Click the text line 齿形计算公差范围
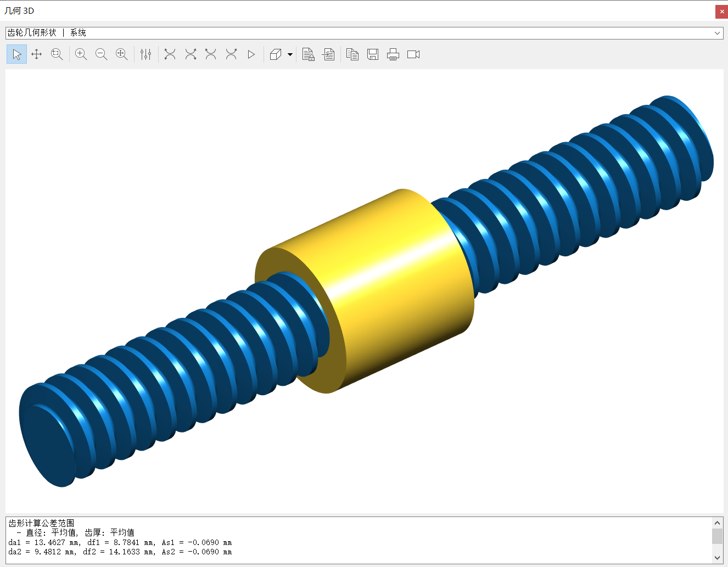This screenshot has width=728, height=567. point(42,523)
